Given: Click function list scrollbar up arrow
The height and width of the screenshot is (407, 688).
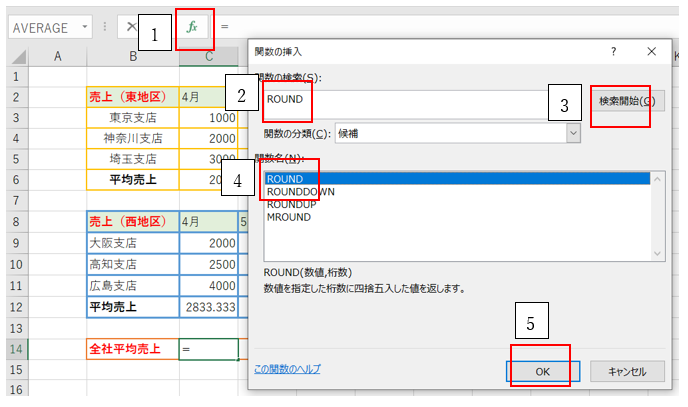Looking at the screenshot, I should 657,179.
